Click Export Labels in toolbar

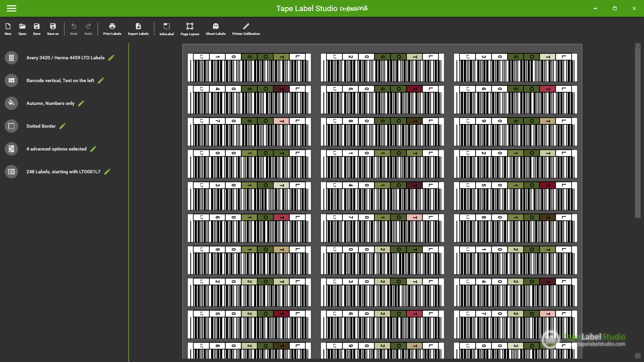tap(138, 29)
